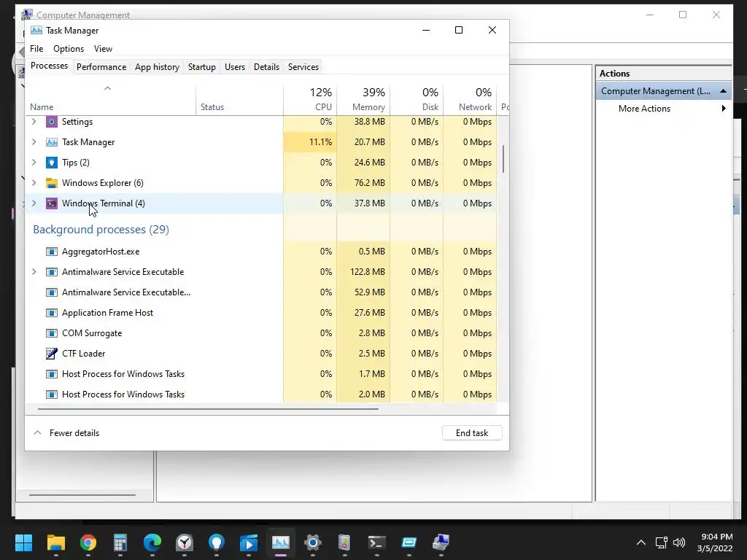Click the Computer Management taskbar icon
The image size is (747, 560).
coord(441,542)
